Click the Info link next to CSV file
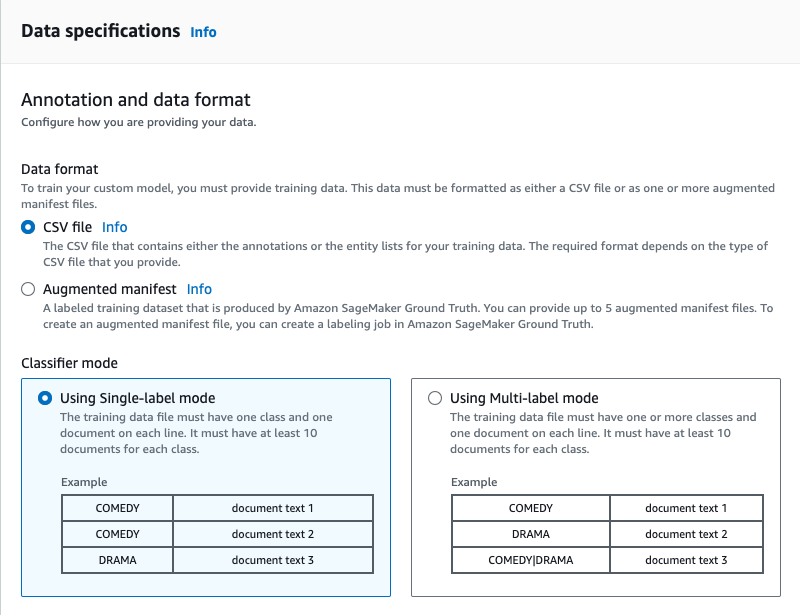This screenshot has width=800, height=615. point(115,227)
